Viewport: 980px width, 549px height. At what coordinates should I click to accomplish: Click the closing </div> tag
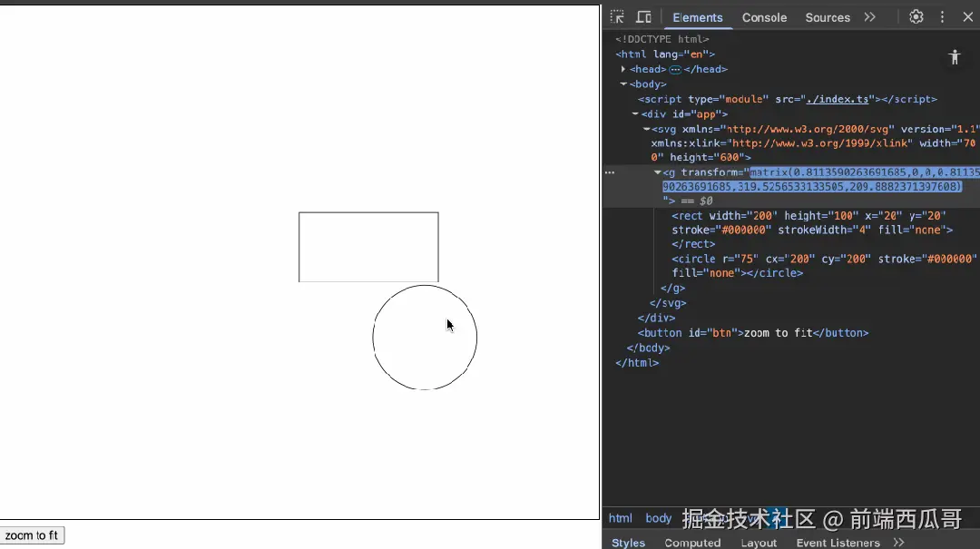(656, 318)
